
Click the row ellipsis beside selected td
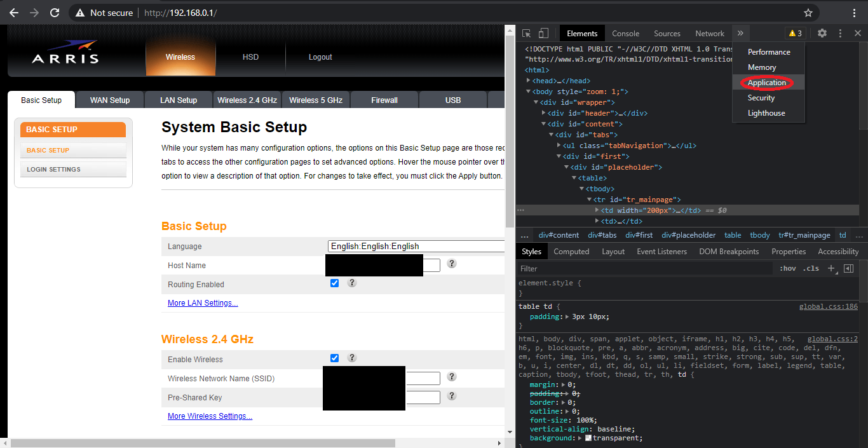point(520,210)
